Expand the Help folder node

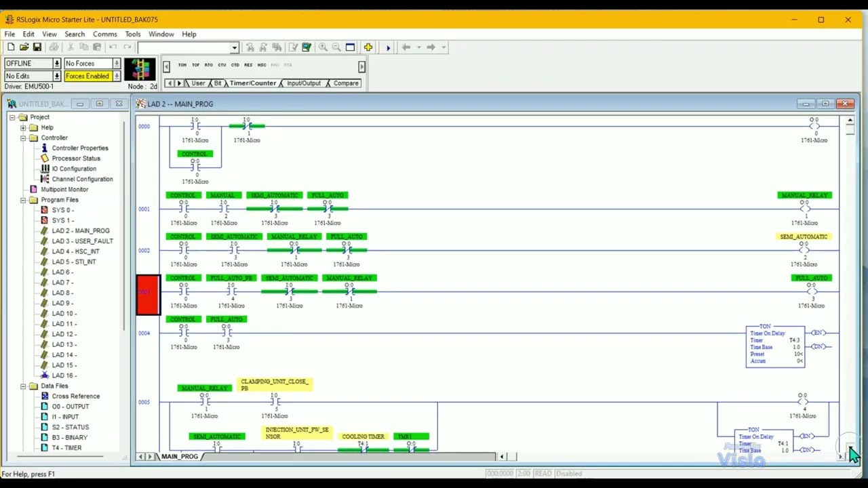point(23,127)
